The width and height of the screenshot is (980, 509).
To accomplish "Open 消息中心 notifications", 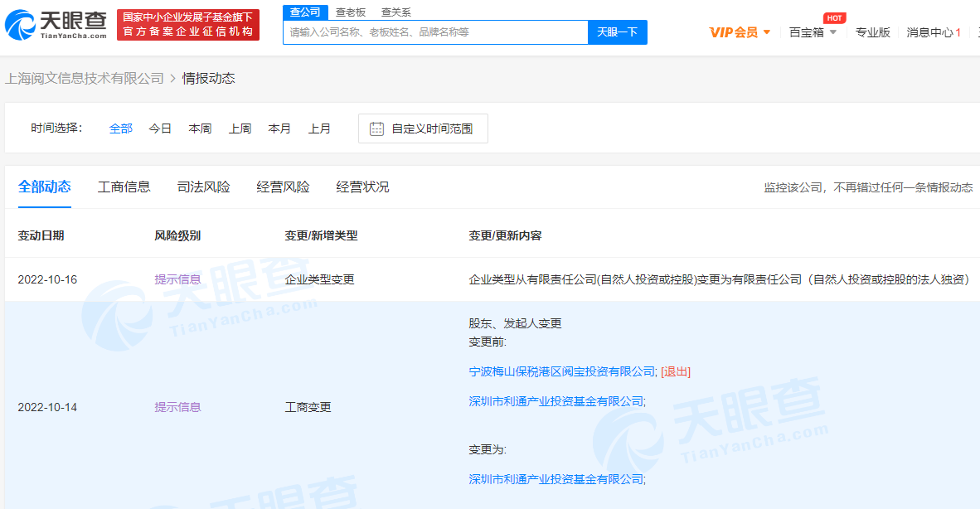I will point(933,32).
